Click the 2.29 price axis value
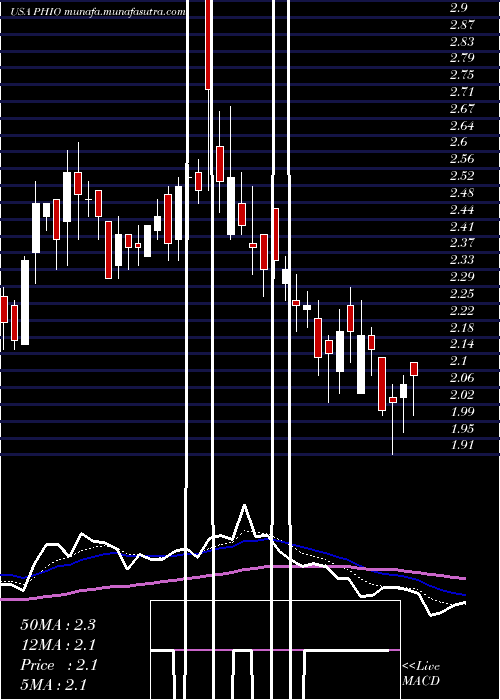The image size is (500, 700). point(462,277)
